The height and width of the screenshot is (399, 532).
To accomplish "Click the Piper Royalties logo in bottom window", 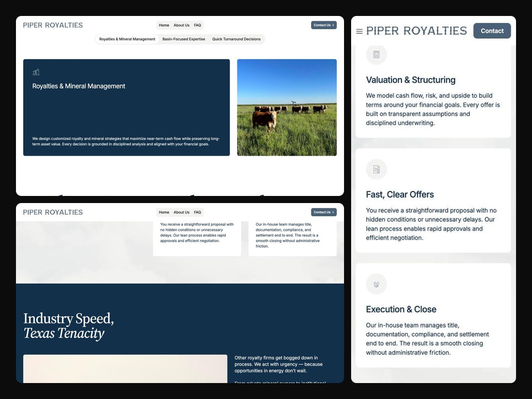I will click(53, 212).
